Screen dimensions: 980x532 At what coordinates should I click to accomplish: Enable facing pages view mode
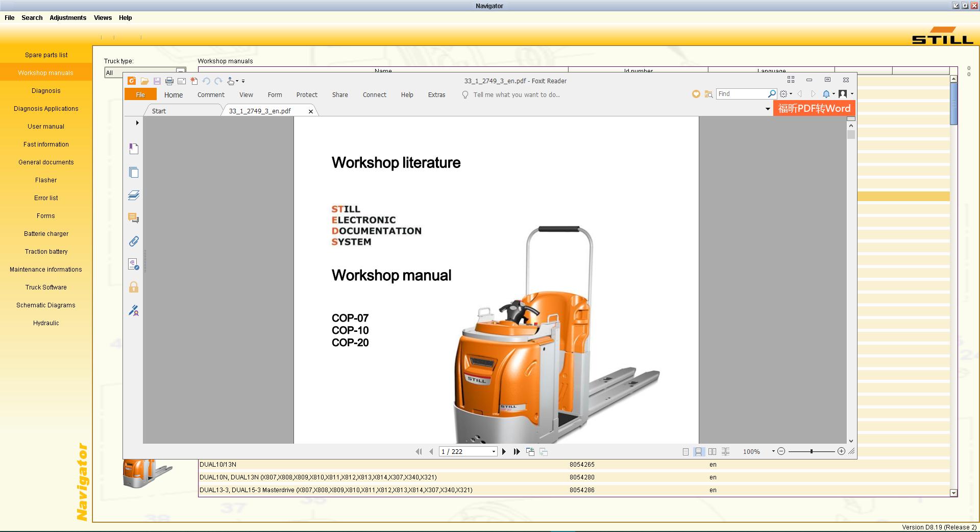pos(712,452)
